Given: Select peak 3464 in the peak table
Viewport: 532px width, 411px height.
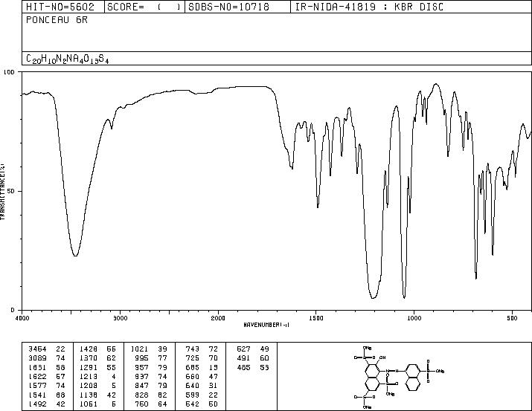Looking at the screenshot, I should click(x=37, y=349).
